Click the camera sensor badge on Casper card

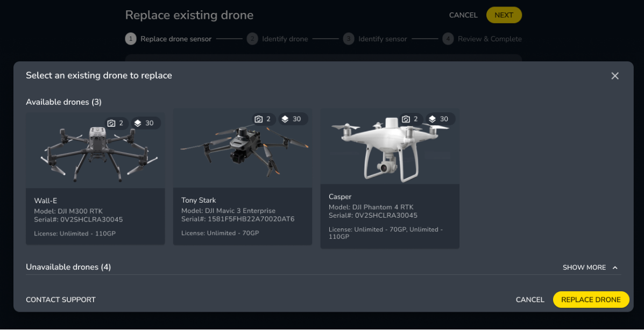tap(405, 119)
